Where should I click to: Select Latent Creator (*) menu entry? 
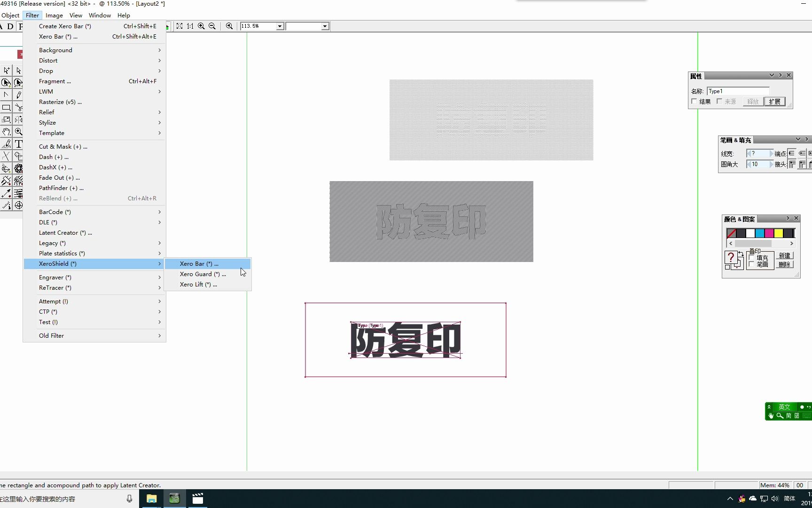point(94,233)
